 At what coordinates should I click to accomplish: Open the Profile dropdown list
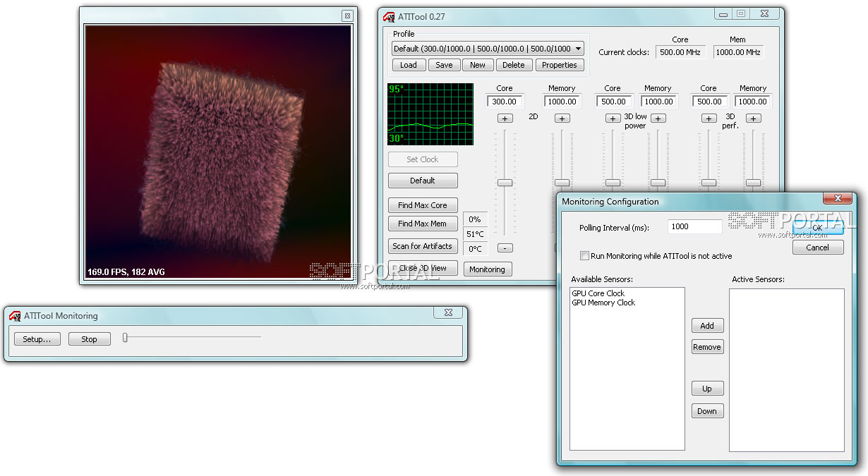[x=579, y=49]
